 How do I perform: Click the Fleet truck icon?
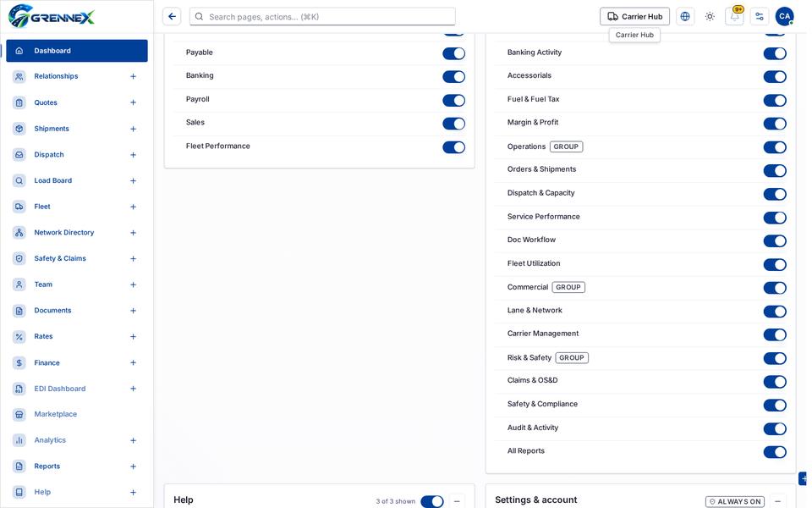(x=19, y=207)
